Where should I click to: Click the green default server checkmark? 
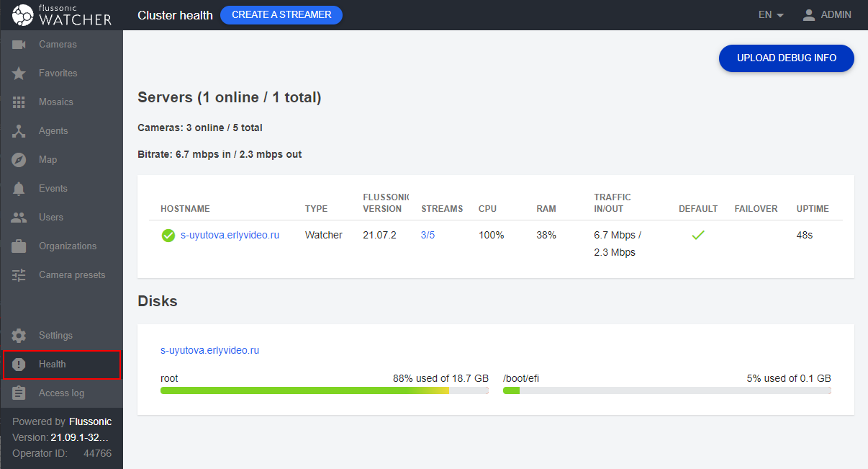[697, 235]
